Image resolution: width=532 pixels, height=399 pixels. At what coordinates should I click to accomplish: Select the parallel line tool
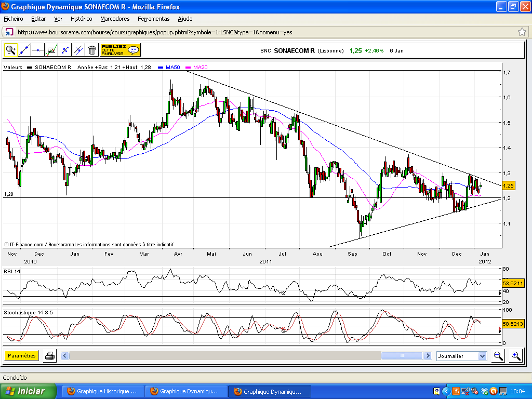pos(78,50)
